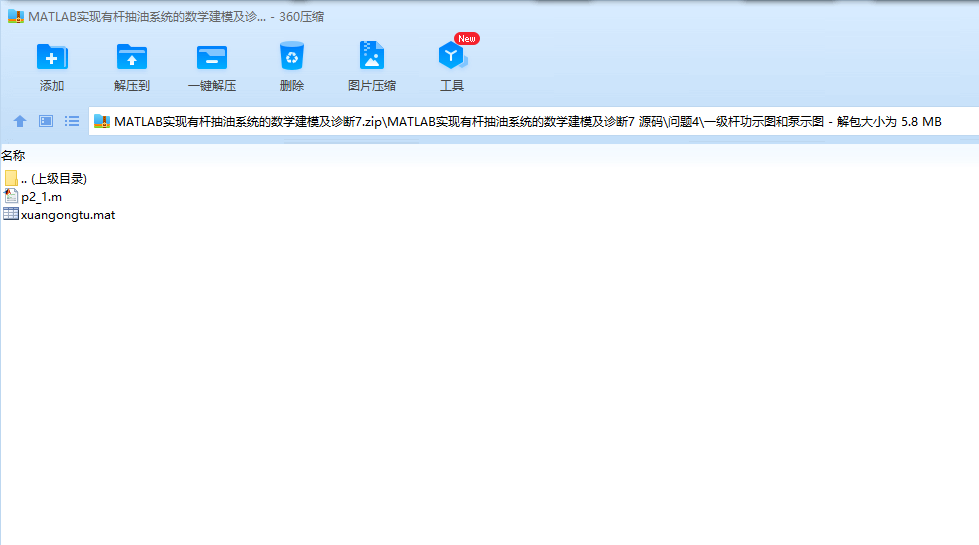Screen dimensions: 979x545
Task: Click the xuangongtu.mat data file icon
Action: (11, 214)
